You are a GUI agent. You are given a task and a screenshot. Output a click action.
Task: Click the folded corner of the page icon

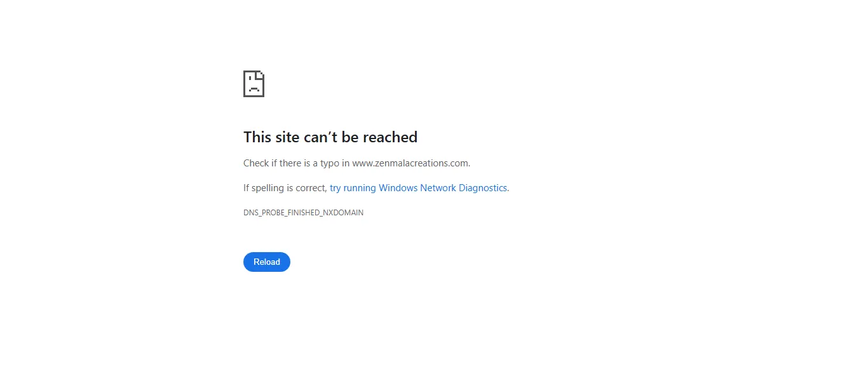click(260, 75)
